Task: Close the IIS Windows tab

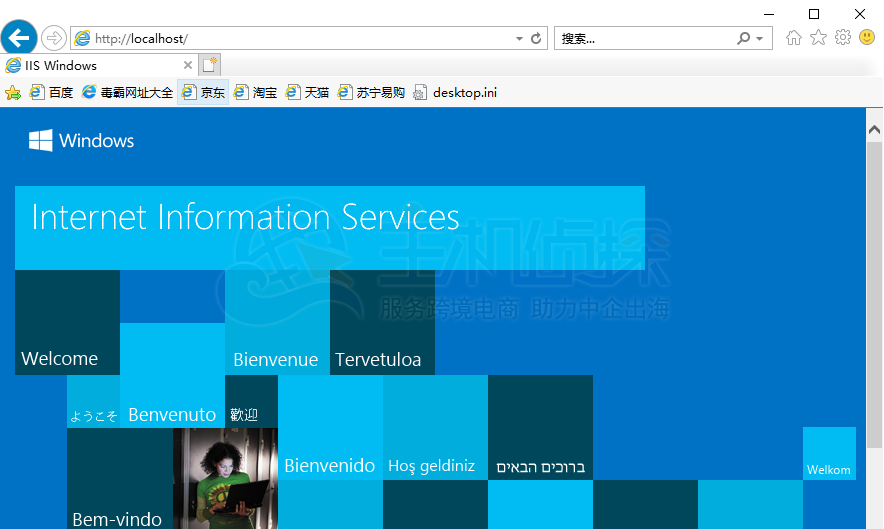Action: click(187, 66)
